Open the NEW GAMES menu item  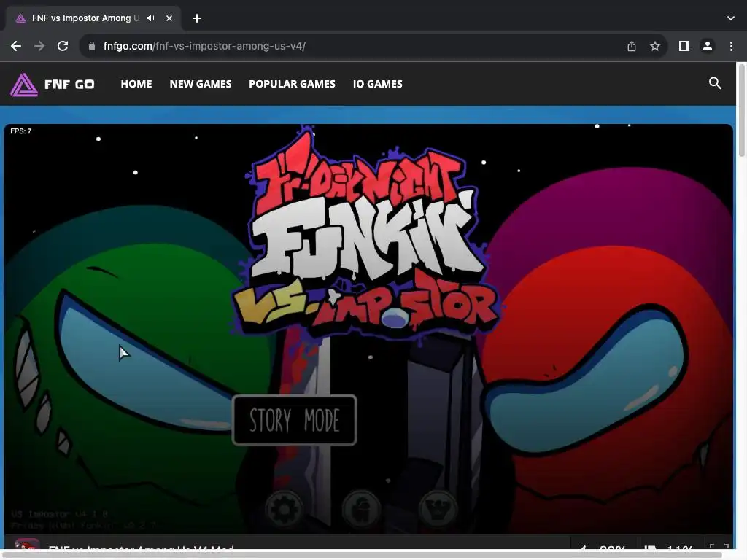[201, 84]
